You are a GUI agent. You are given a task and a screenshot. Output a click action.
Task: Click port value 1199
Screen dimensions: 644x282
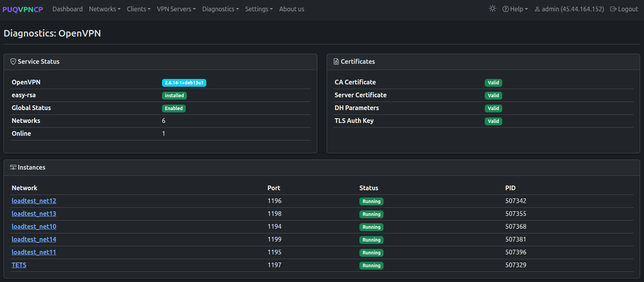pos(274,239)
